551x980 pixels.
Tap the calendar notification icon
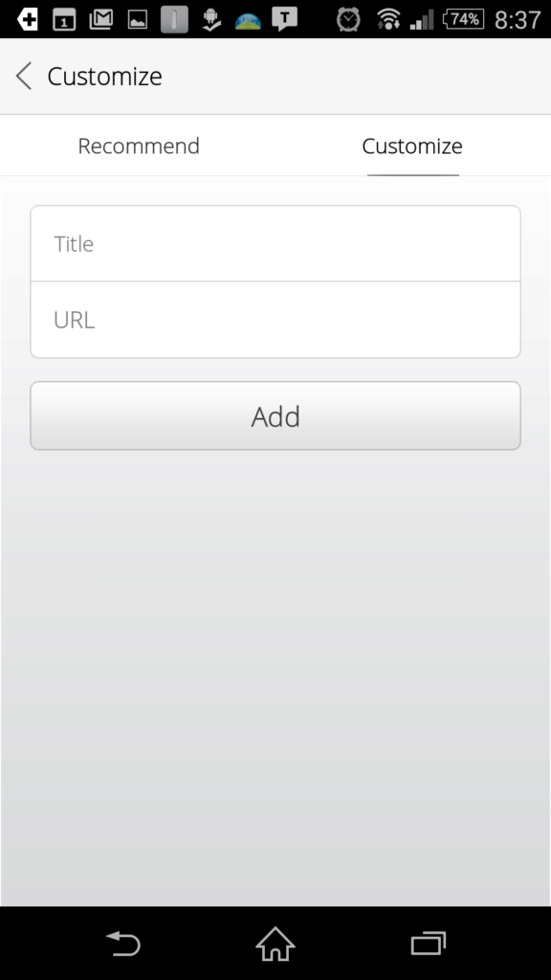[x=64, y=19]
